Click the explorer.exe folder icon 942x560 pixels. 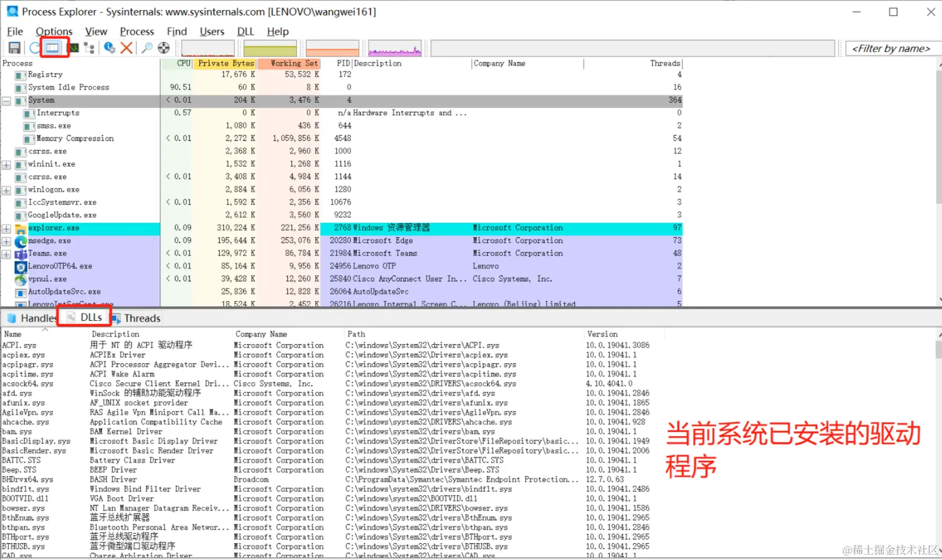(x=21, y=229)
